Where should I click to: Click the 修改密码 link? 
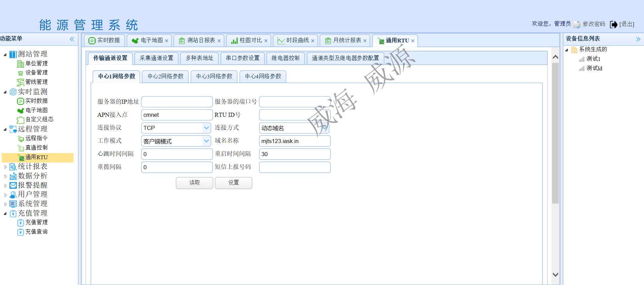(x=594, y=24)
